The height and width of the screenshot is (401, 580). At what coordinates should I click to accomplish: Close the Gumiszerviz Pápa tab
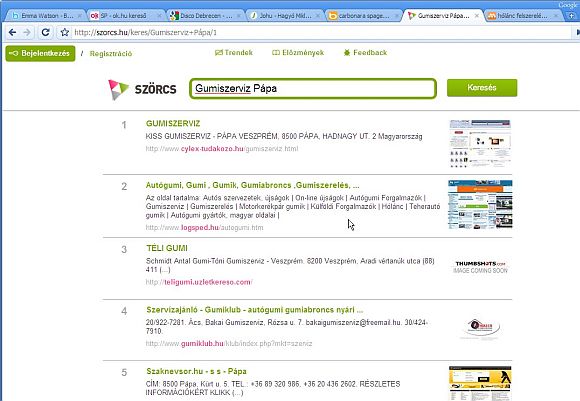click(x=477, y=16)
